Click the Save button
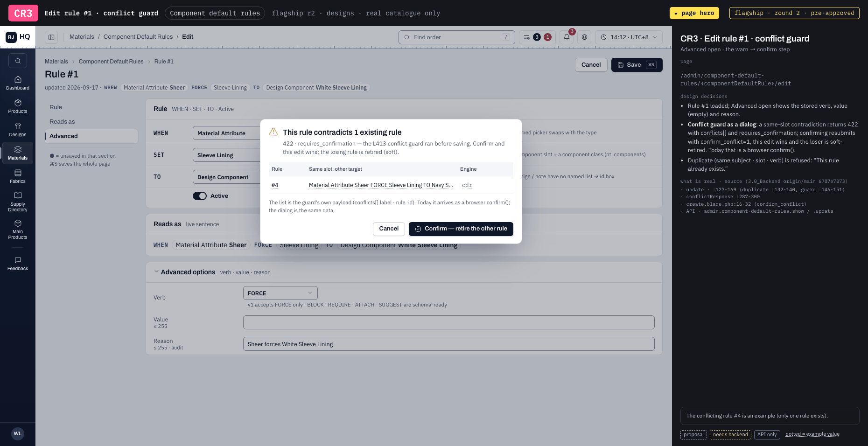This screenshot has height=446, width=868. pyautogui.click(x=637, y=65)
